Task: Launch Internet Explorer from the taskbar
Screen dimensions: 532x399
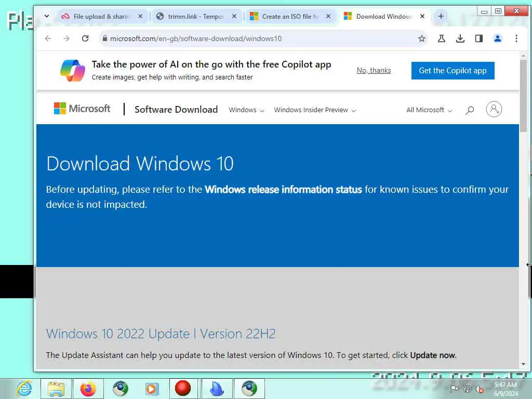Action: [x=24, y=389]
